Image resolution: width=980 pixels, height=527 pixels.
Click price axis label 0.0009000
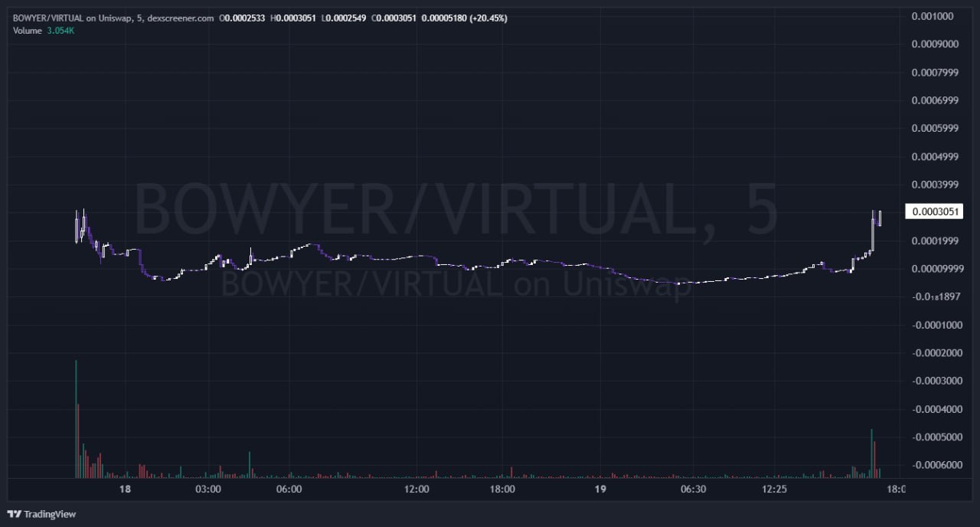coord(934,44)
